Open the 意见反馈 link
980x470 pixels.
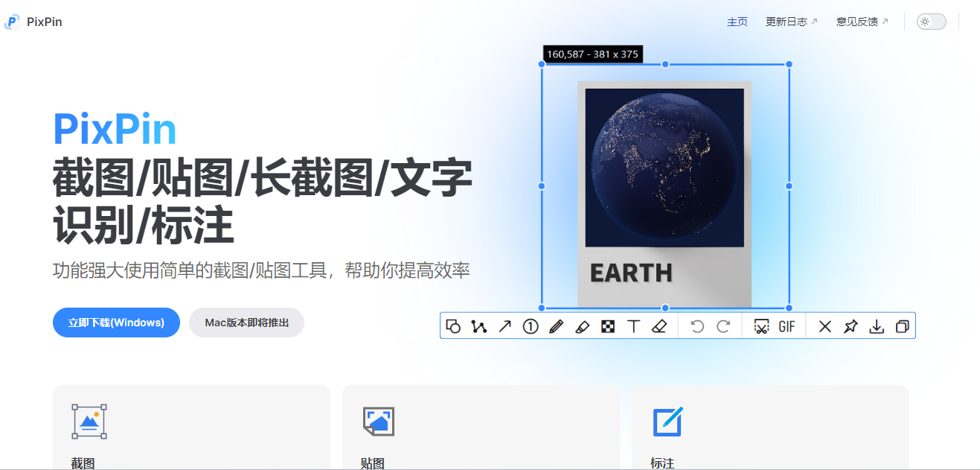tap(862, 22)
